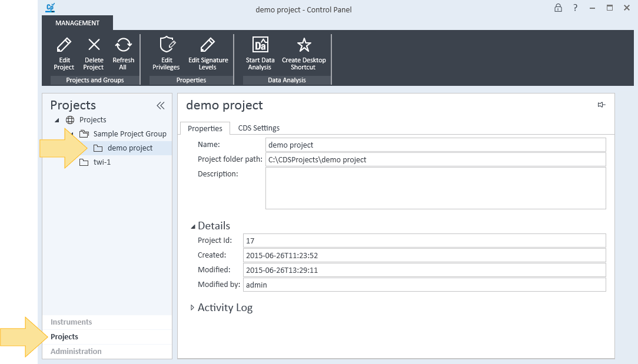Screen dimensions: 638x364
Task: Click the Edit Project pencil icon
Action: (64, 45)
